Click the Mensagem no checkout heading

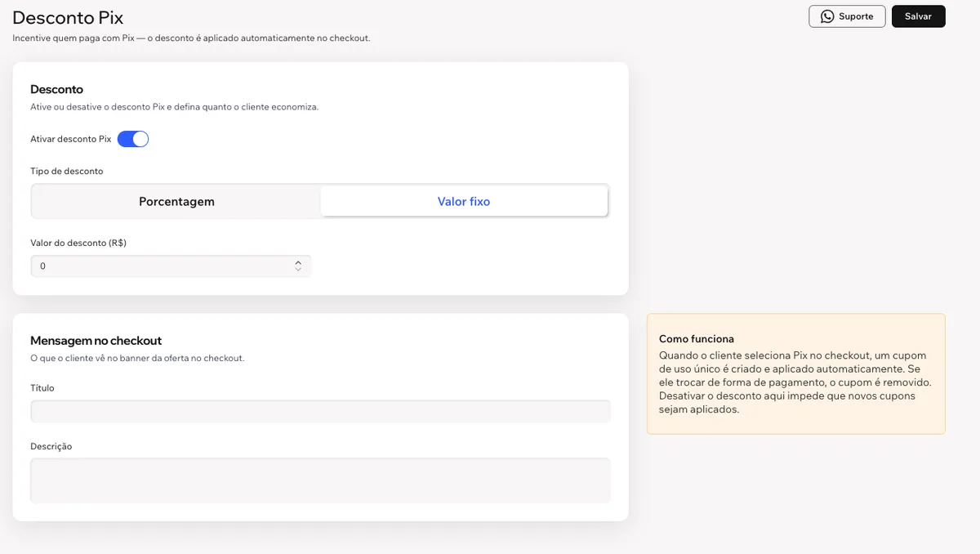(x=96, y=341)
